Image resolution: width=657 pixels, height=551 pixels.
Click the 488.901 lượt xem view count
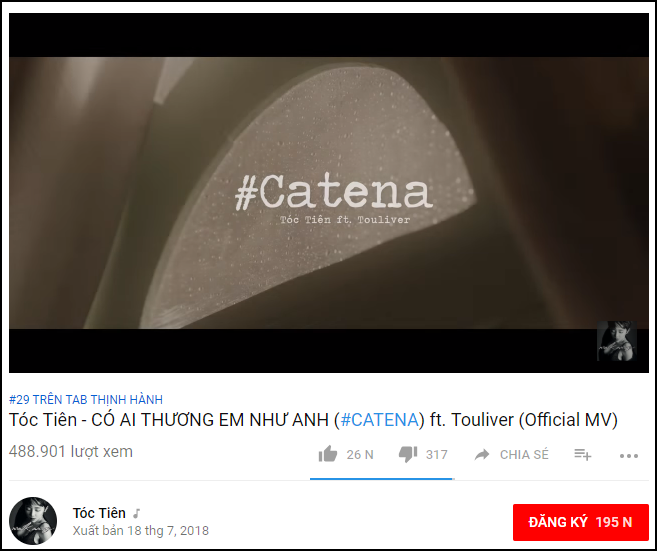[71, 451]
